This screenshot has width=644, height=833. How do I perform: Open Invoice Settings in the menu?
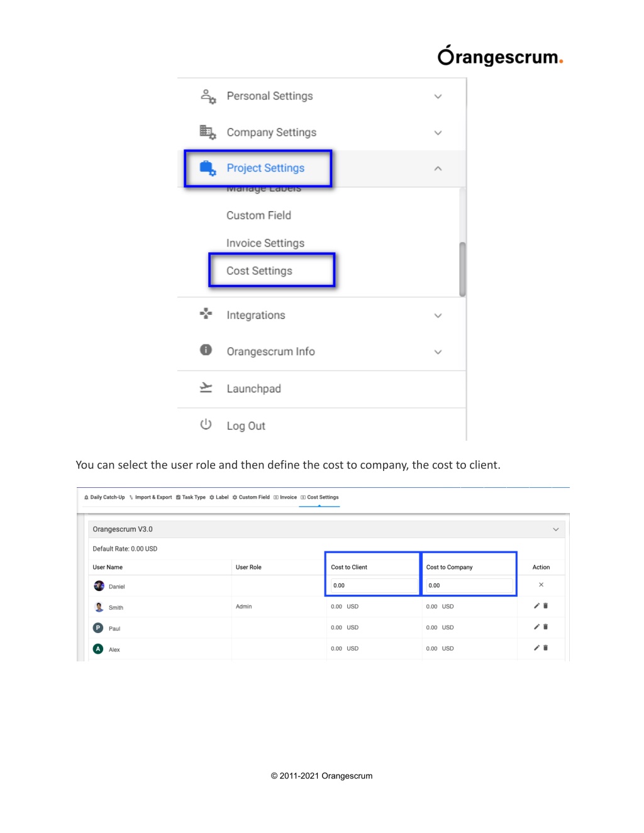[265, 243]
